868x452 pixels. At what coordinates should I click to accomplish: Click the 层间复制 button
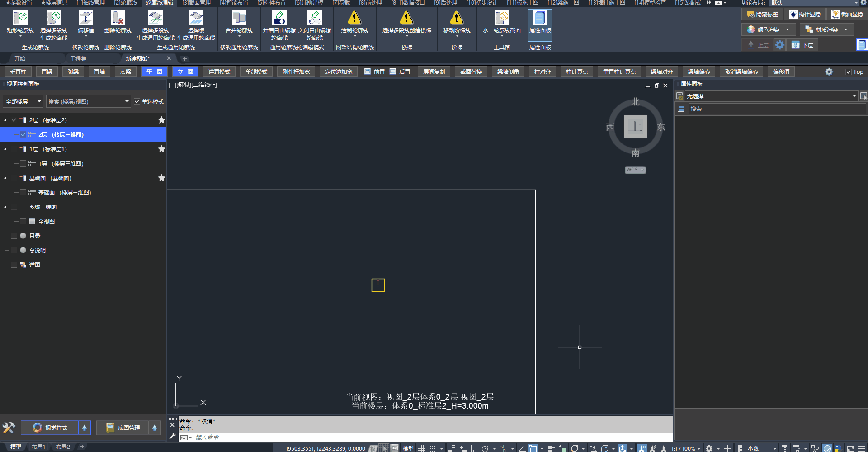coord(434,72)
